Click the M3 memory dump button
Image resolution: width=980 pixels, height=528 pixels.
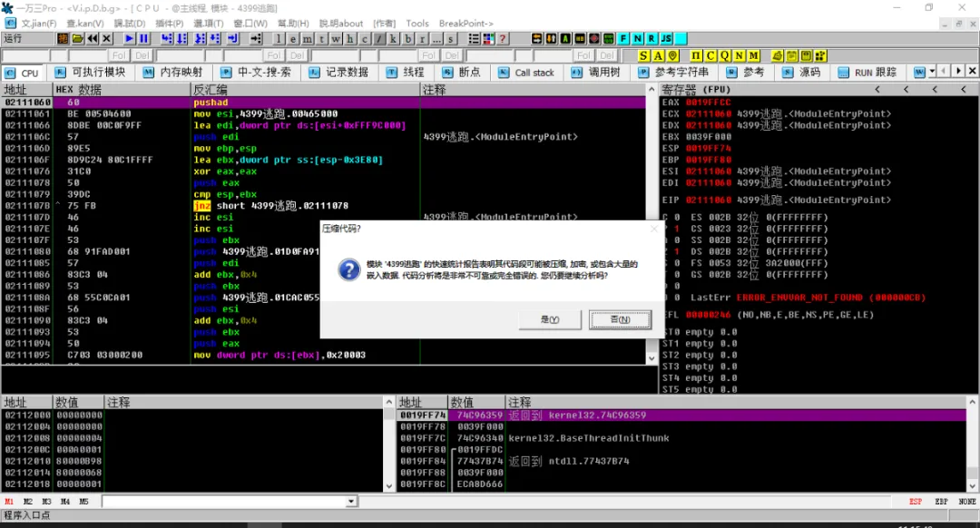click(x=47, y=502)
